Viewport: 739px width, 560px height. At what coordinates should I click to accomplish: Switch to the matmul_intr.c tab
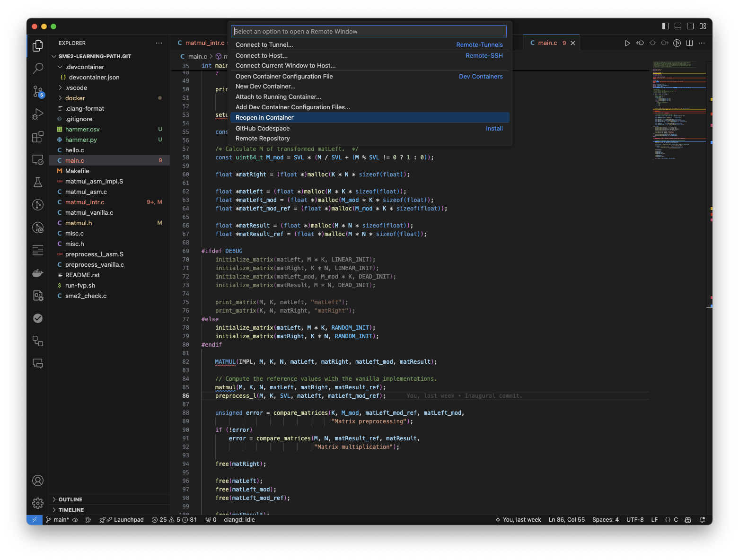(203, 43)
